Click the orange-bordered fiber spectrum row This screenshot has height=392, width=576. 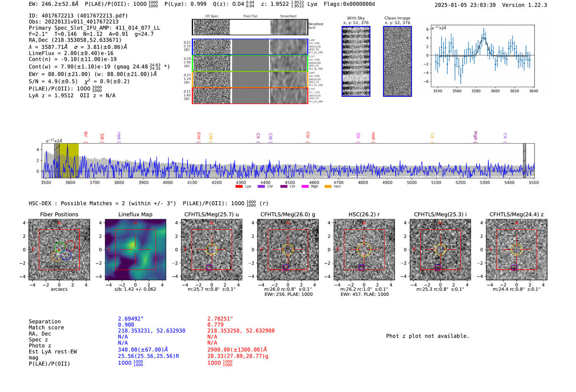250,79
